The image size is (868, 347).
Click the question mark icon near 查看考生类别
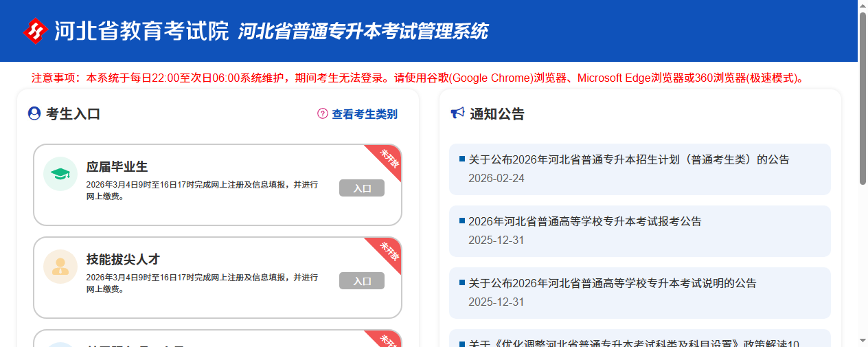(323, 114)
